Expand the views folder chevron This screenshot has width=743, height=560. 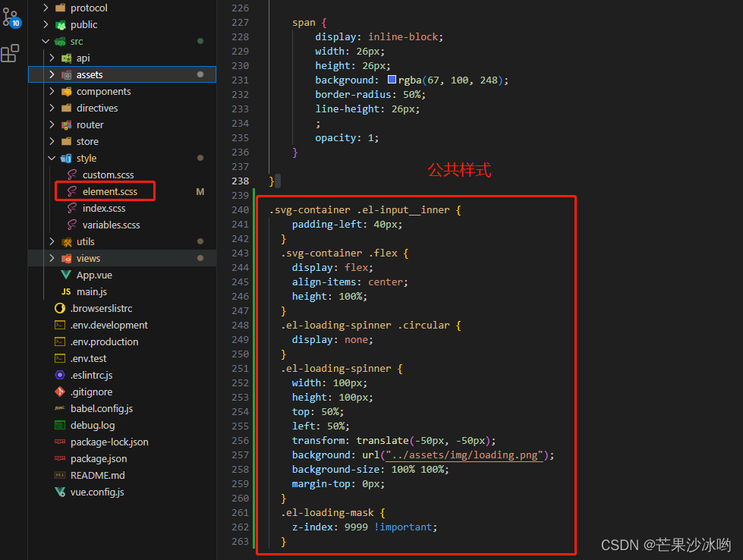52,258
